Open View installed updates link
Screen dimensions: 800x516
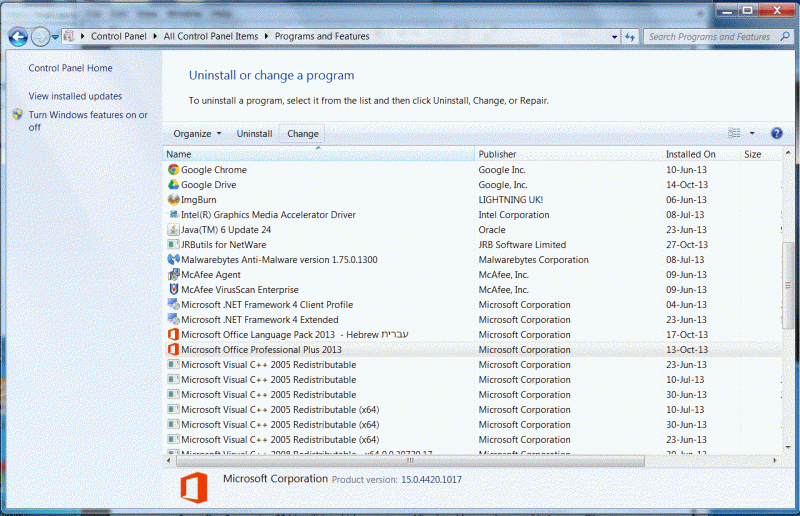point(75,97)
